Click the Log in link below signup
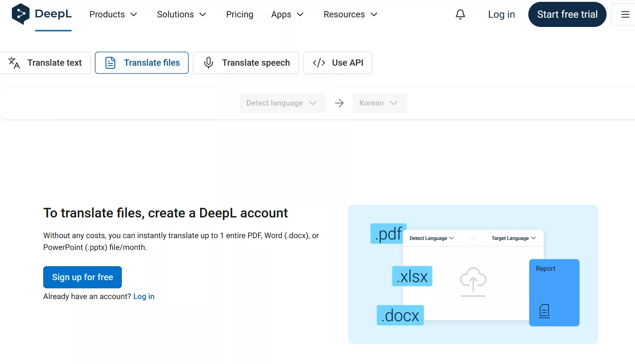The image size is (635, 364). [144, 296]
